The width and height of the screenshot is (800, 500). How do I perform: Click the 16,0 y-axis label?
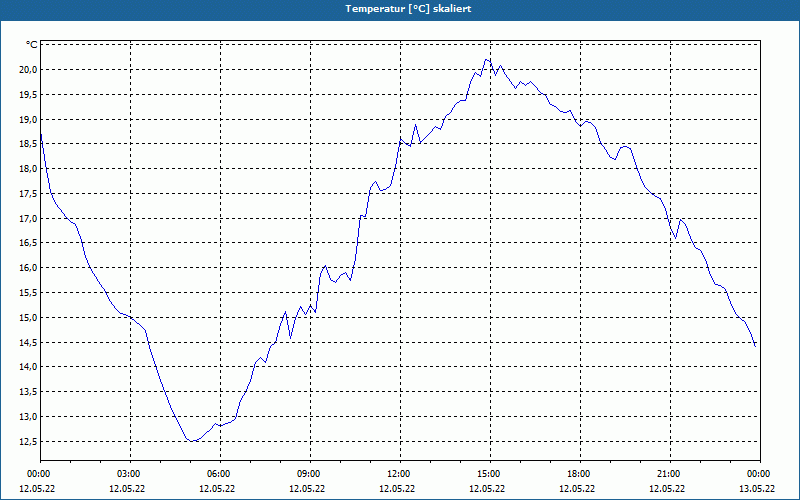coord(28,268)
